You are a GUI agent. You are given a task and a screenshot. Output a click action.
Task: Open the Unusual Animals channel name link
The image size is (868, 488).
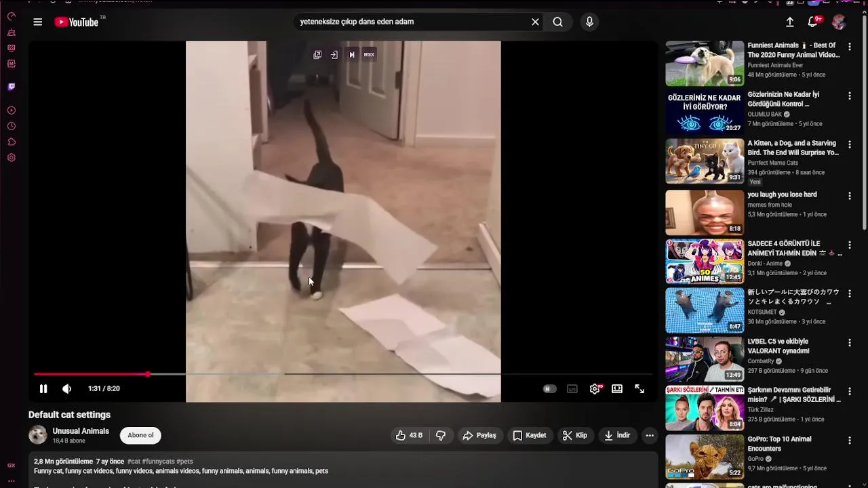(81, 431)
